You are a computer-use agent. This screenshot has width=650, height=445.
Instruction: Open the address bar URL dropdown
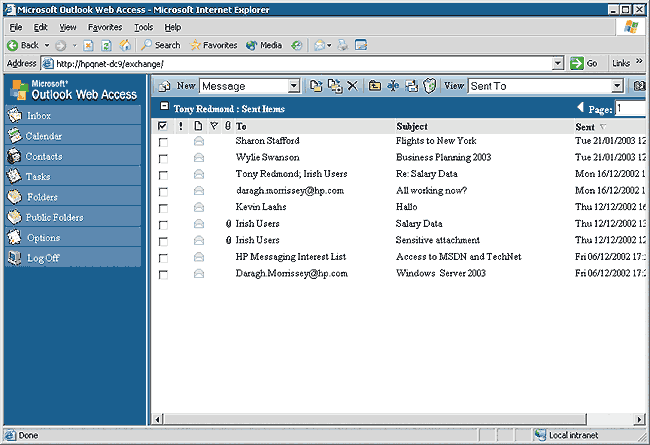pos(557,63)
